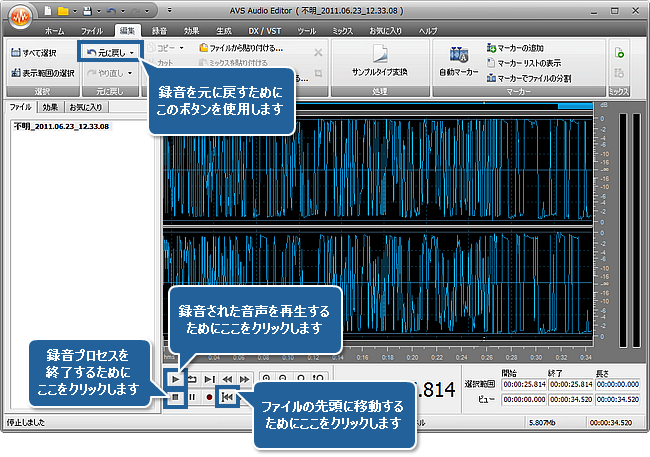Click the 0:20 mark on the timeline ruler

pos(412,357)
